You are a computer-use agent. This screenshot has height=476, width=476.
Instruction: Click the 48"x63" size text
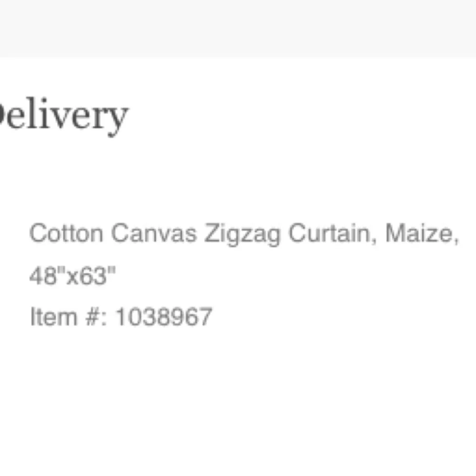point(72,276)
